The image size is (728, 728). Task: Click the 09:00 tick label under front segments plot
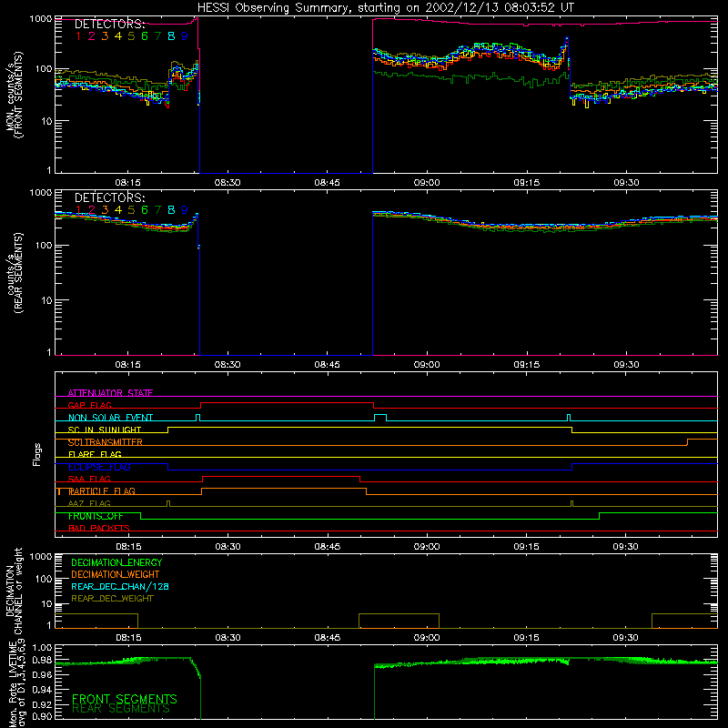427,183
